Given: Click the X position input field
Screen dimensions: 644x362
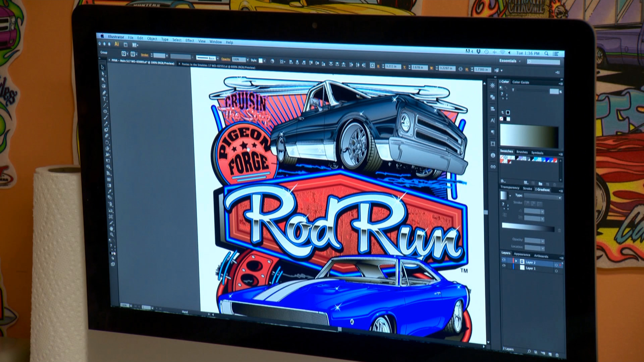Looking at the screenshot, I should pyautogui.click(x=393, y=66).
